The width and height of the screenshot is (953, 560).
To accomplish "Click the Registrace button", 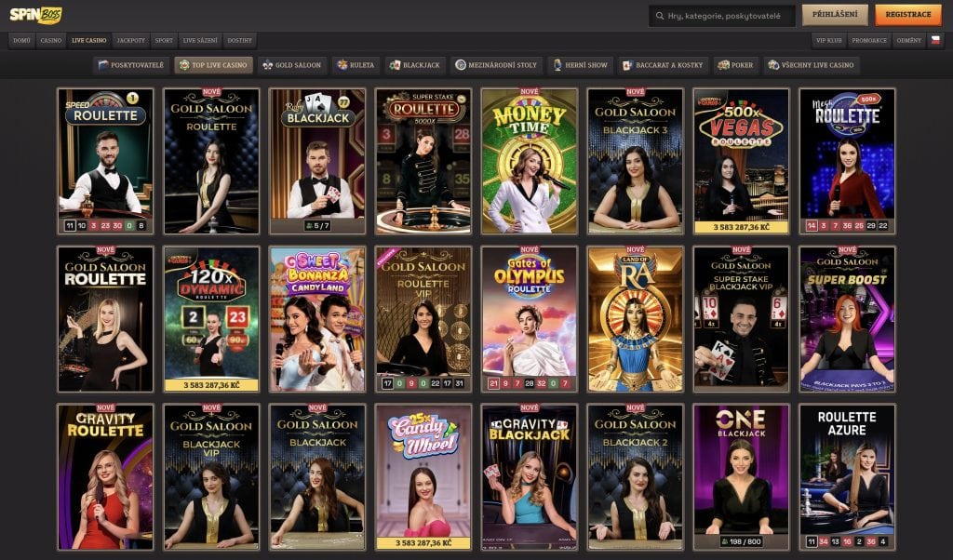I will point(908,15).
